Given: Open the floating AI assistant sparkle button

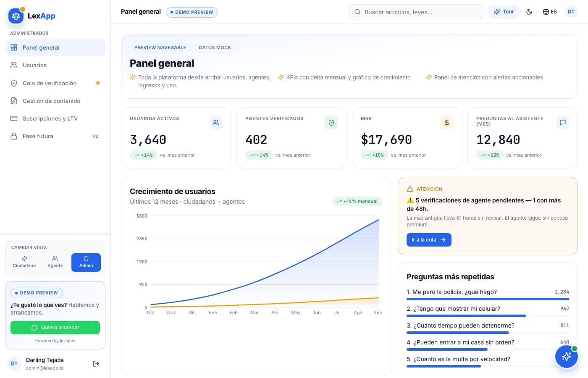Looking at the screenshot, I should [566, 357].
